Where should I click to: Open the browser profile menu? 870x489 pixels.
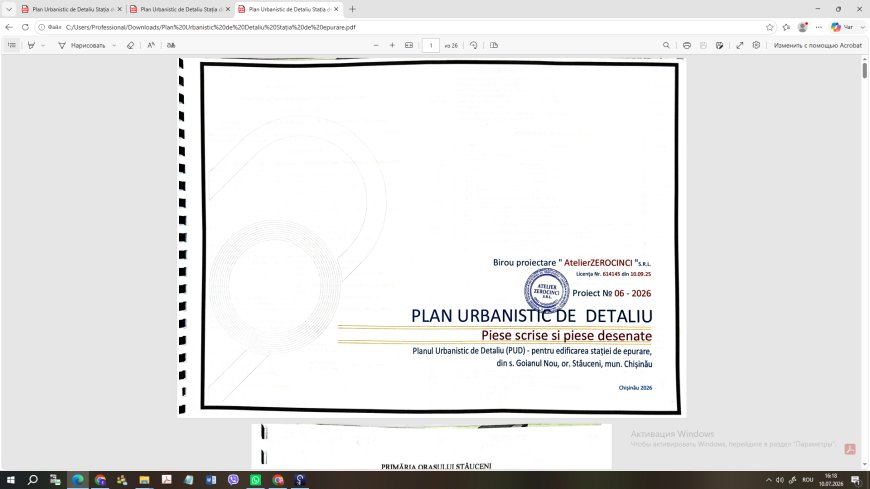(x=802, y=27)
